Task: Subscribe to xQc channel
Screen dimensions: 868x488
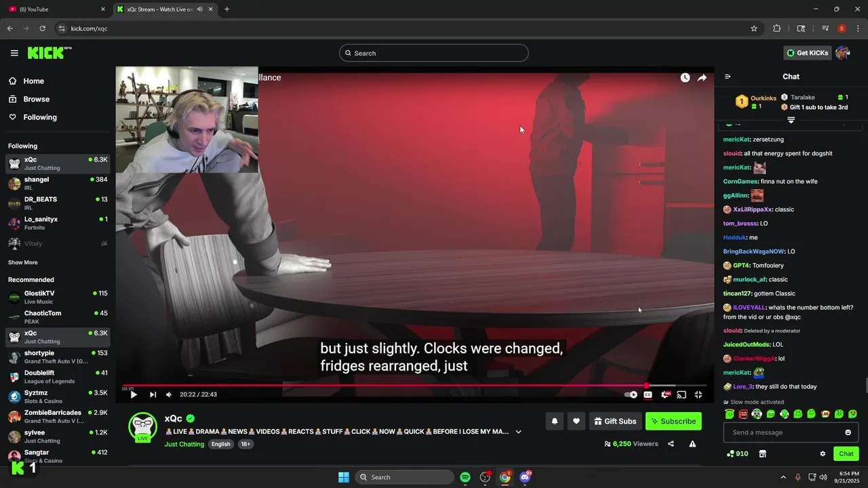Action: [x=673, y=421]
